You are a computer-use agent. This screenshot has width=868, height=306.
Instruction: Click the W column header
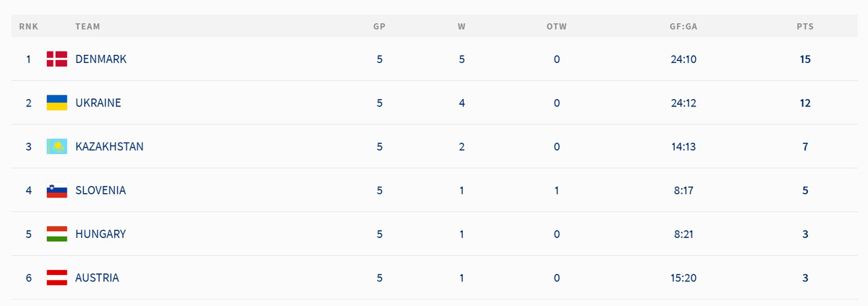click(461, 27)
